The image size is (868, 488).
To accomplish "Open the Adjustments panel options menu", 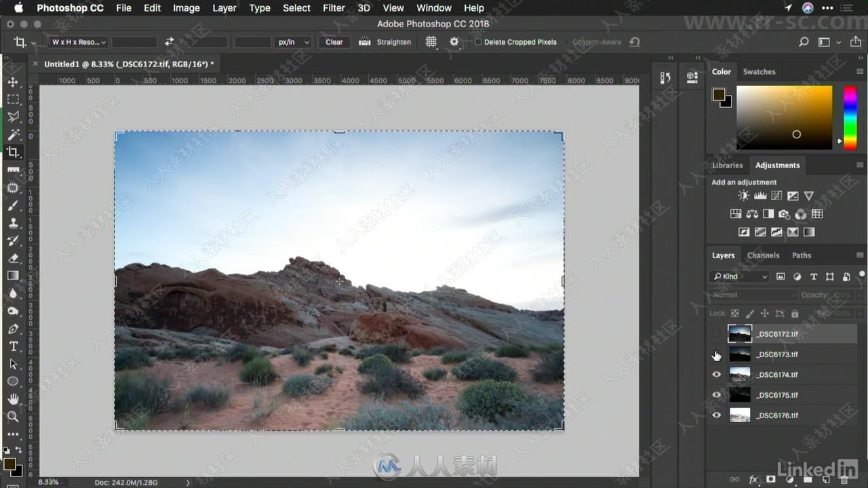I will pyautogui.click(x=860, y=165).
